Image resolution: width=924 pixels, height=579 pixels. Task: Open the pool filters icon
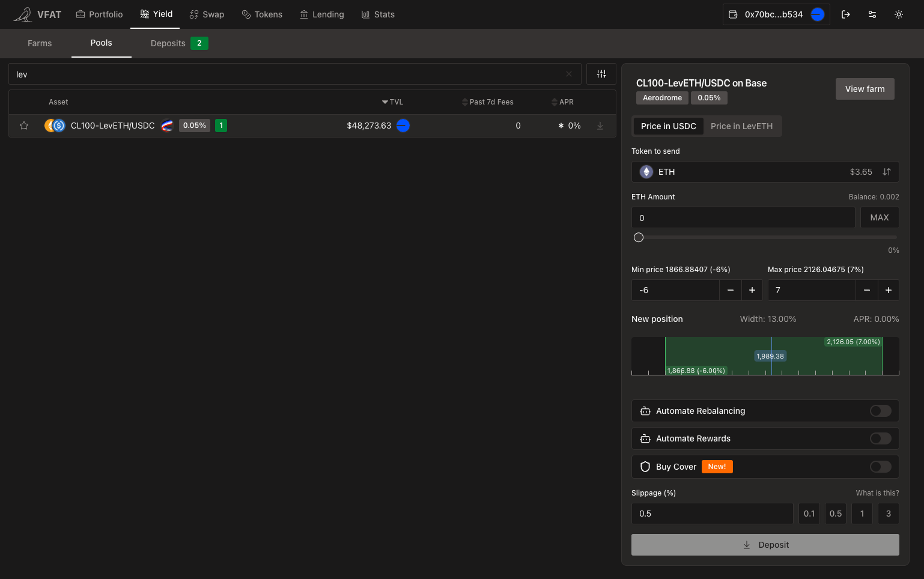(x=601, y=74)
